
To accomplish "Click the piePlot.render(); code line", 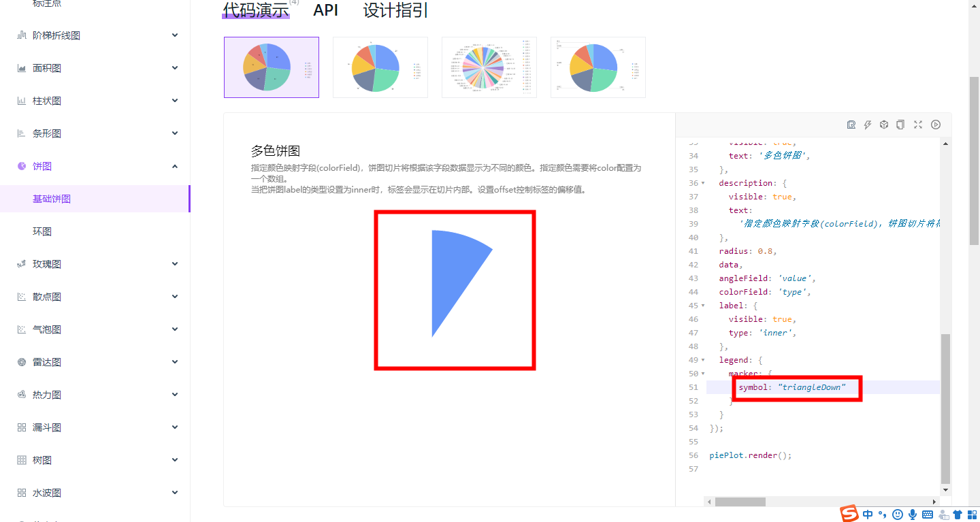I will pos(750,455).
